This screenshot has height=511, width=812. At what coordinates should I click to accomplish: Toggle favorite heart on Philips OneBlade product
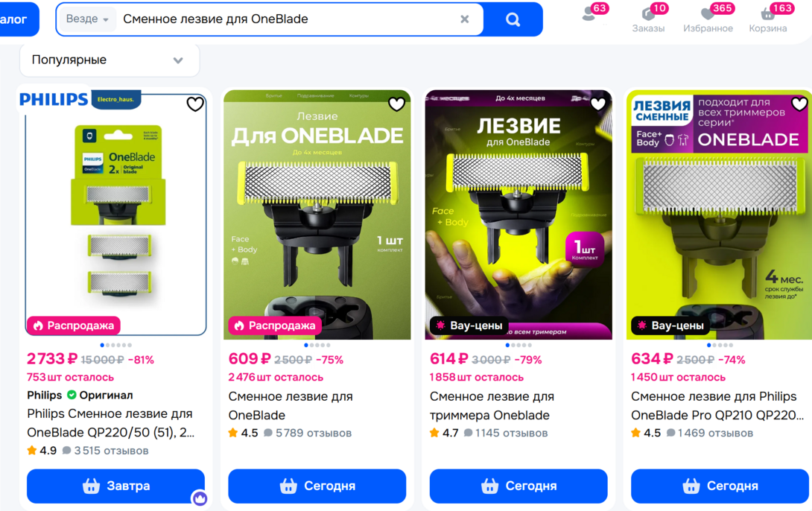point(194,104)
